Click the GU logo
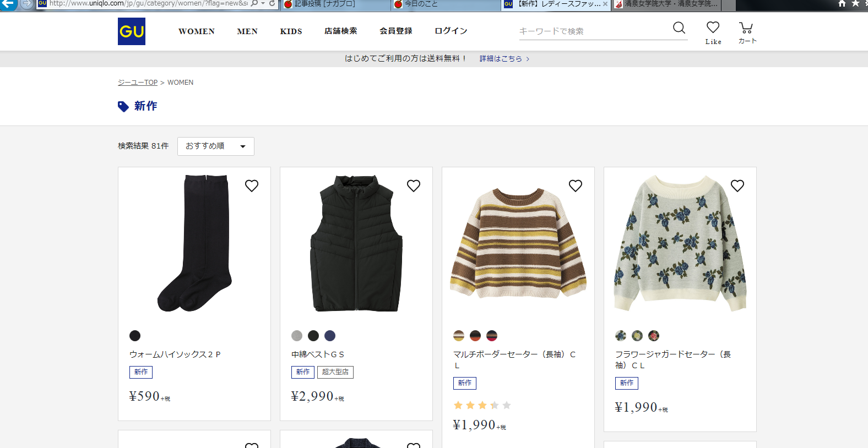 coord(132,31)
